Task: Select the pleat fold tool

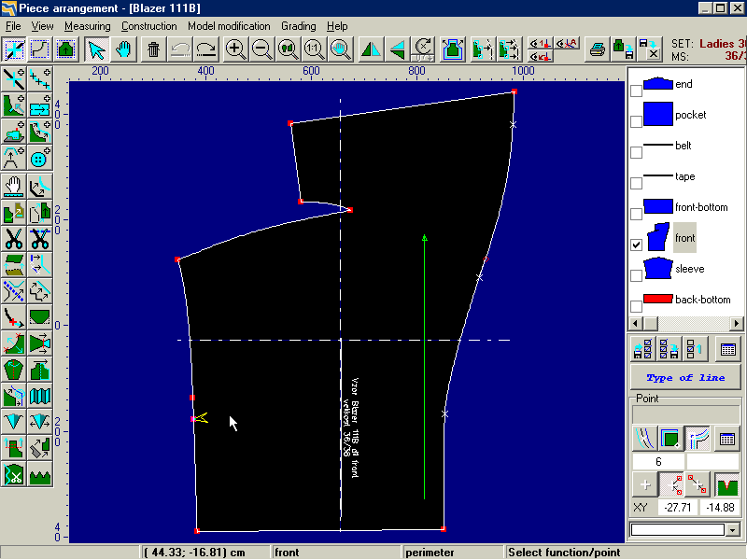Action: click(x=40, y=396)
